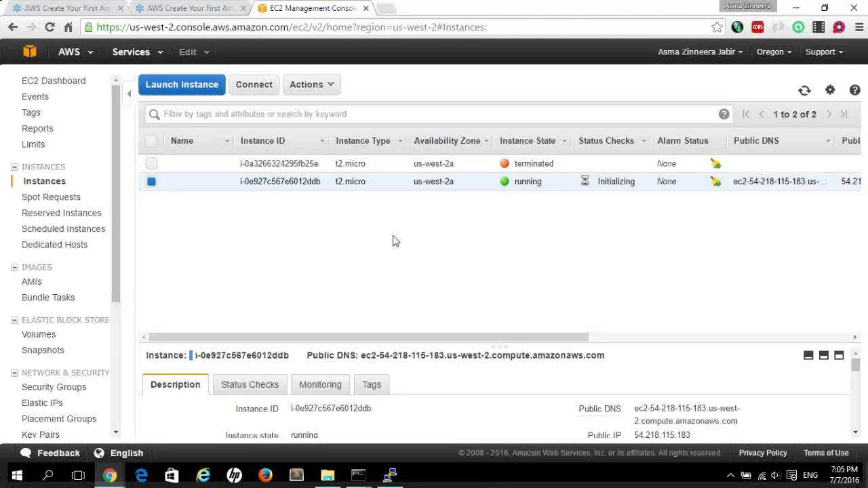Open the Edit dropdown menu

coord(194,52)
